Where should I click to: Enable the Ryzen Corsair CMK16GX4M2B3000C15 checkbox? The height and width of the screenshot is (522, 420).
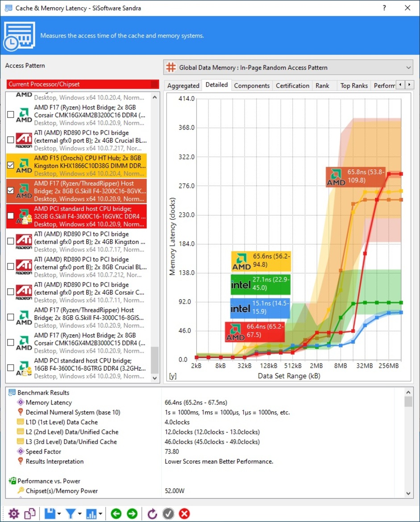tap(11, 342)
